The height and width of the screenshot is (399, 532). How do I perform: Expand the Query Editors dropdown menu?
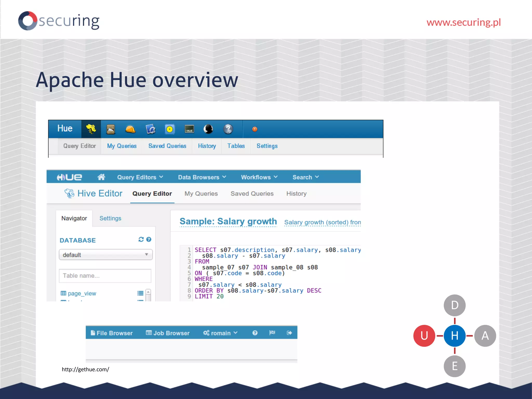(x=140, y=177)
